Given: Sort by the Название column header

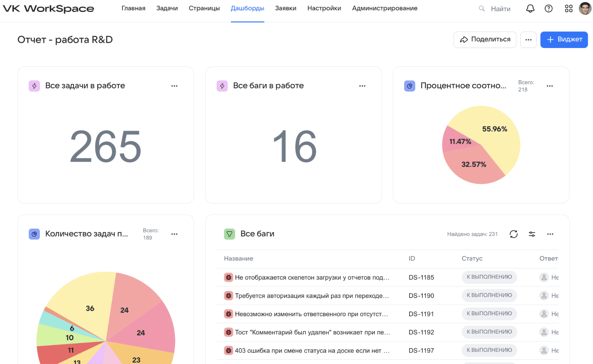Looking at the screenshot, I should click(x=239, y=258).
